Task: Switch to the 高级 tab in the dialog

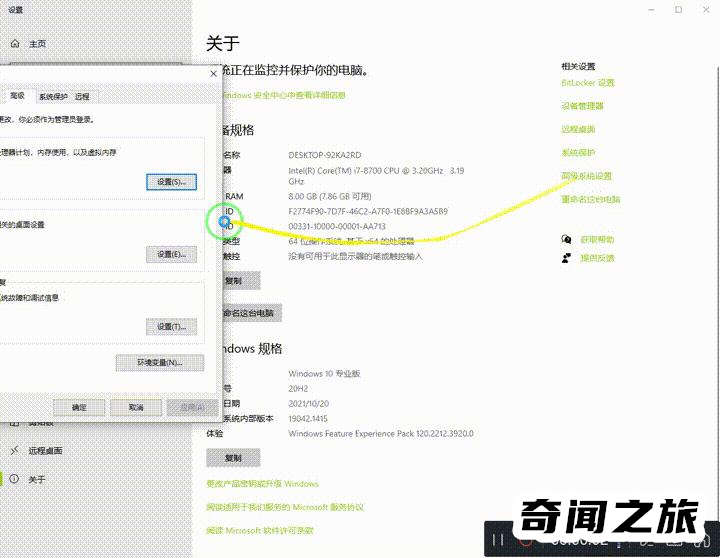Action: pyautogui.click(x=17, y=96)
